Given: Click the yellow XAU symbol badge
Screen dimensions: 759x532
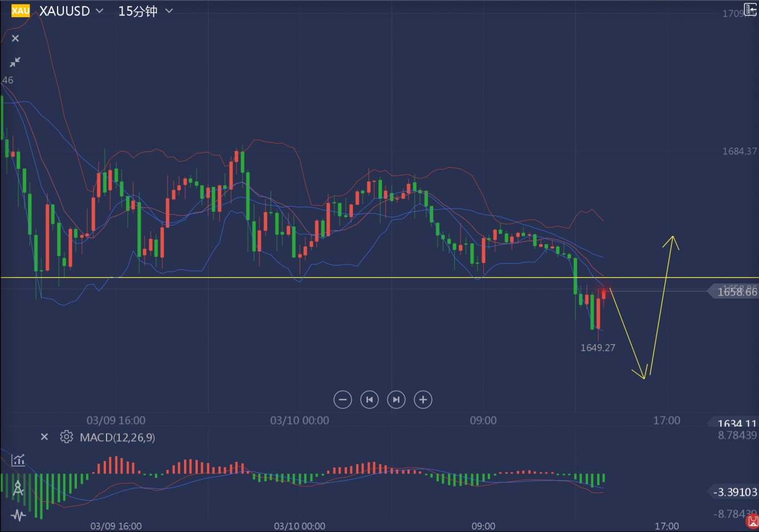Looking at the screenshot, I should click(x=20, y=11).
